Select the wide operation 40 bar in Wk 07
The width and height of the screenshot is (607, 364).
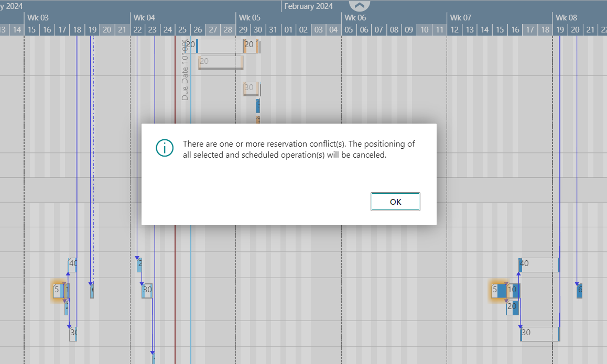539,264
